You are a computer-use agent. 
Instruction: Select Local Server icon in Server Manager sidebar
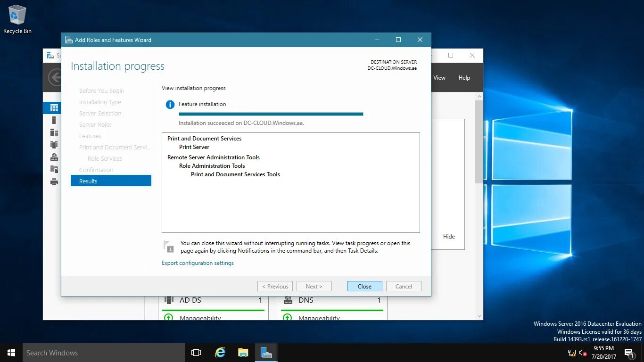point(54,120)
